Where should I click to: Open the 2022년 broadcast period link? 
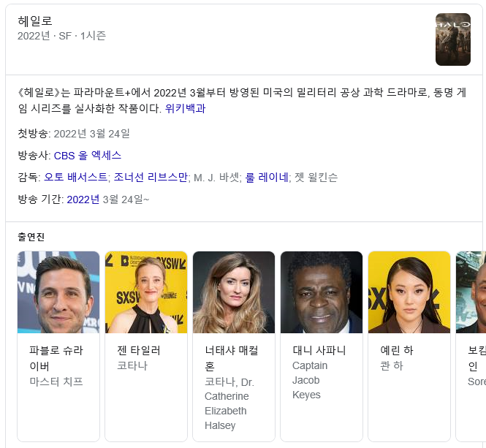point(83,200)
